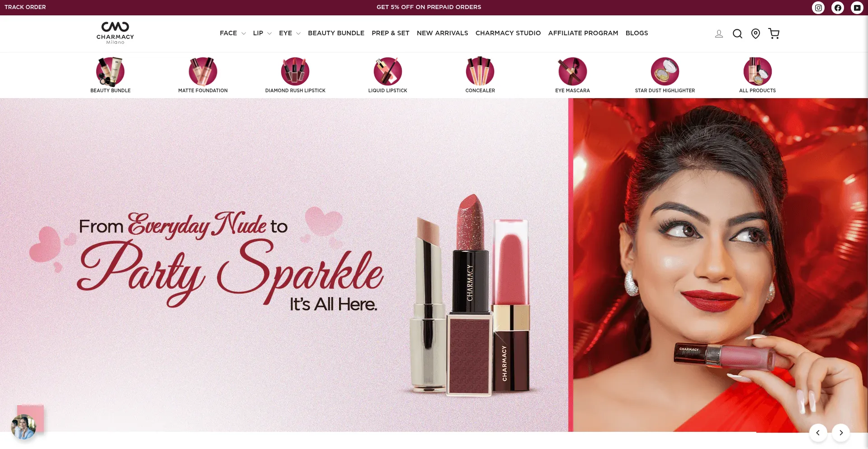Screen dimensions: 868x449
Task: Open the chat assistant avatar bubble
Action: point(24,426)
